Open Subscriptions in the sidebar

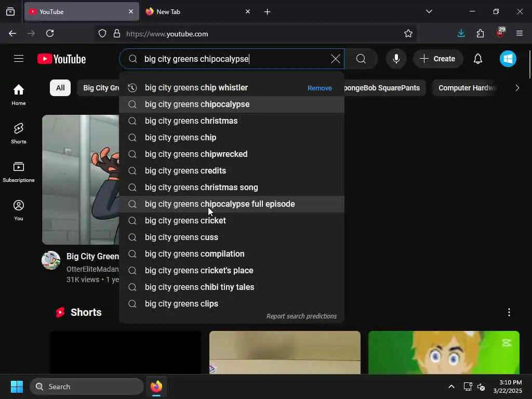pos(19,172)
